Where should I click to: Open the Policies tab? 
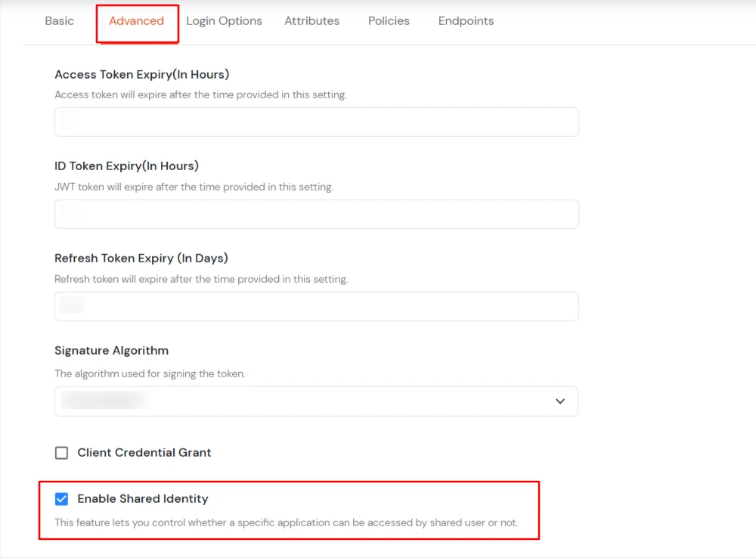coord(389,21)
